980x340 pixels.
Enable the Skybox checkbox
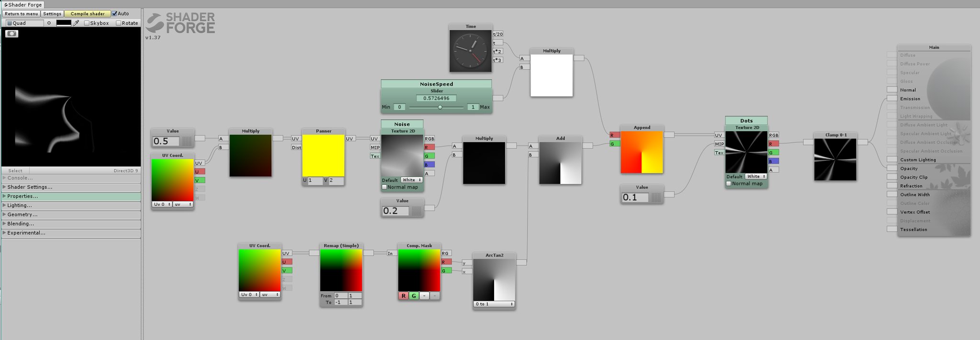point(87,23)
